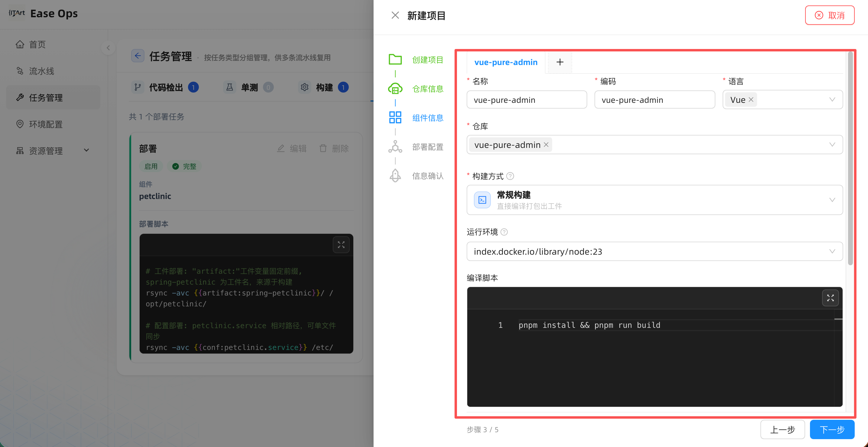Select the 创建项目 step label
The width and height of the screenshot is (868, 447).
coord(428,60)
